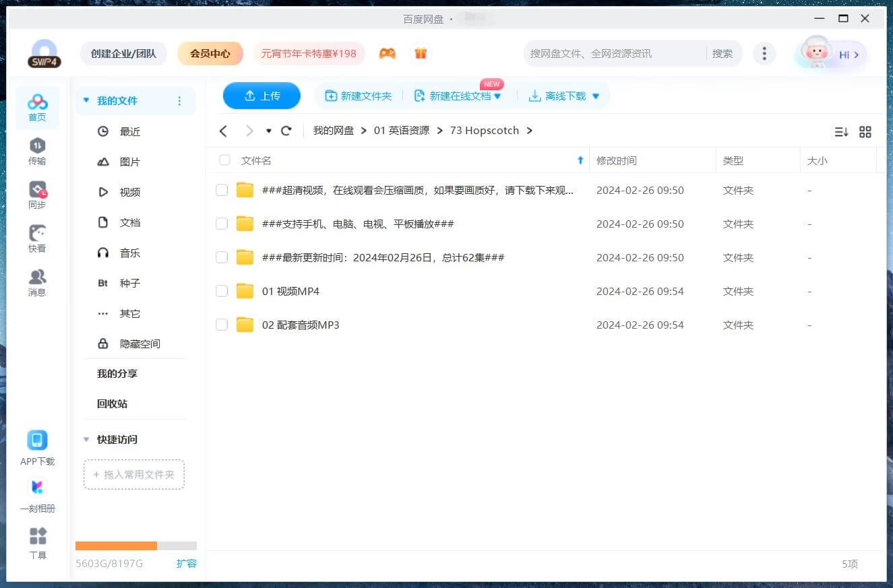Viewport: 893px width, 588px height.
Task: Click the gift box icon in header
Action: [x=421, y=54]
